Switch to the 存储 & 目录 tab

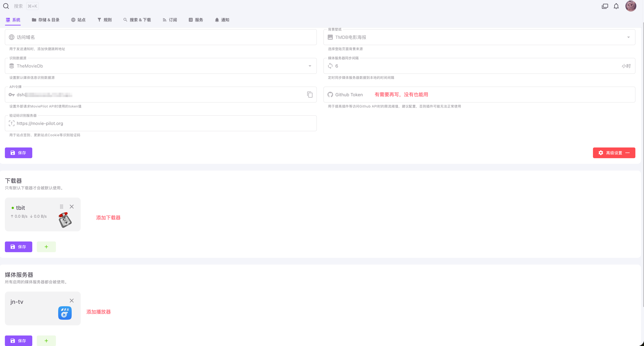[x=46, y=20]
